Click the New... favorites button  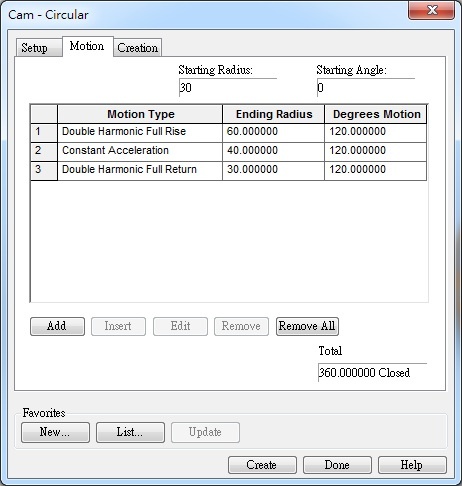tap(55, 432)
